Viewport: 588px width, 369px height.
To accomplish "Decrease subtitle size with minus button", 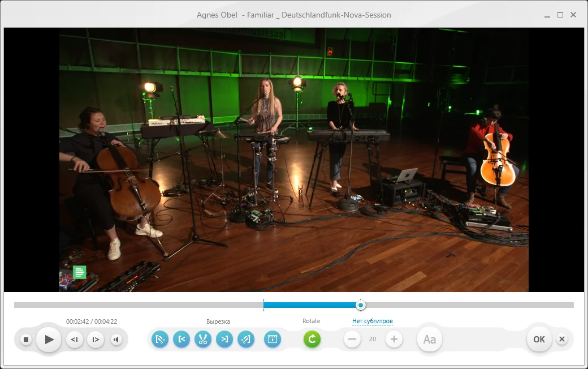I will click(352, 340).
